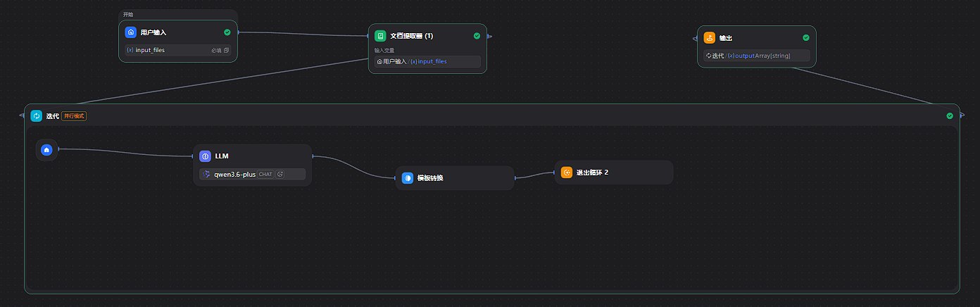Viewport: 980px width, 307px height.
Task: Select the green 文档提取器 node icon
Action: [x=380, y=36]
